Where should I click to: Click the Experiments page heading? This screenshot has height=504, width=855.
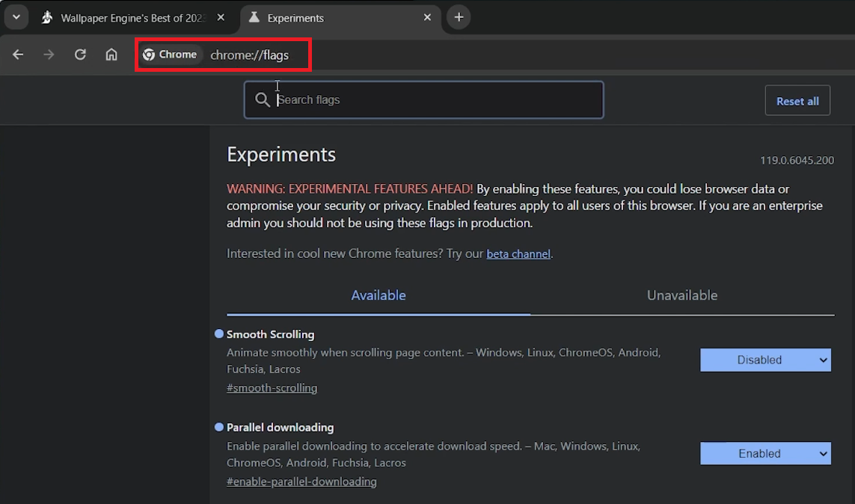[281, 155]
